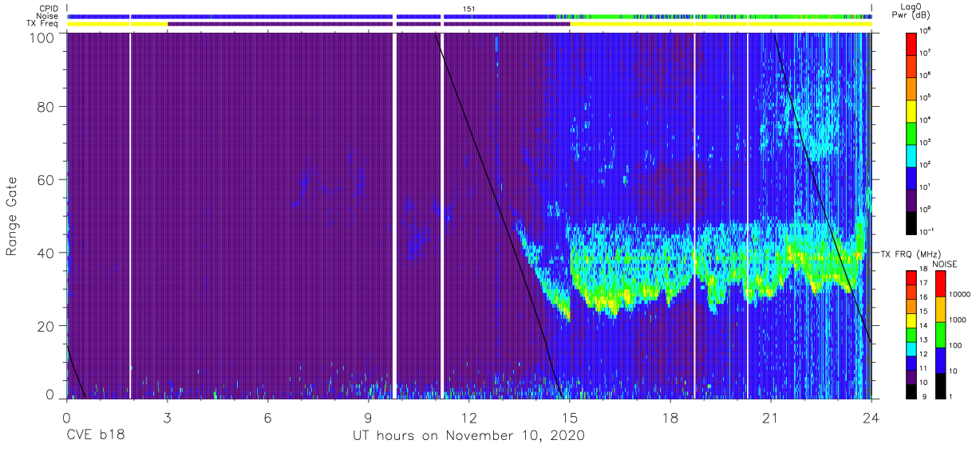Click the '10000' NOISE scale value
The image size is (980, 452).
pos(960,295)
